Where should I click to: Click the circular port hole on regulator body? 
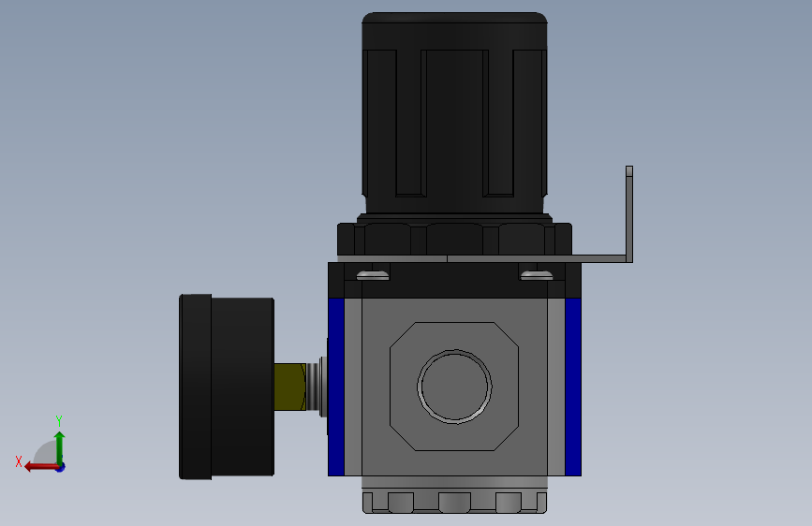pyautogui.click(x=454, y=387)
